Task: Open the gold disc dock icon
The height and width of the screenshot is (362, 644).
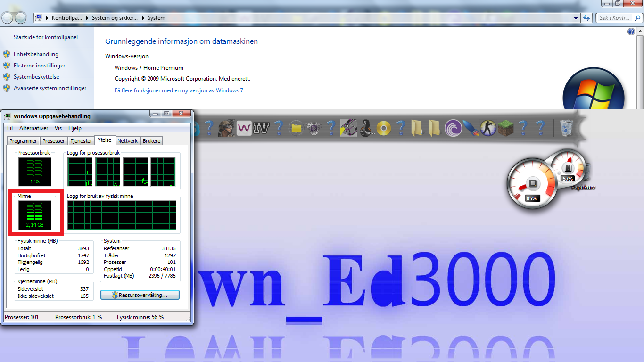Action: click(383, 128)
